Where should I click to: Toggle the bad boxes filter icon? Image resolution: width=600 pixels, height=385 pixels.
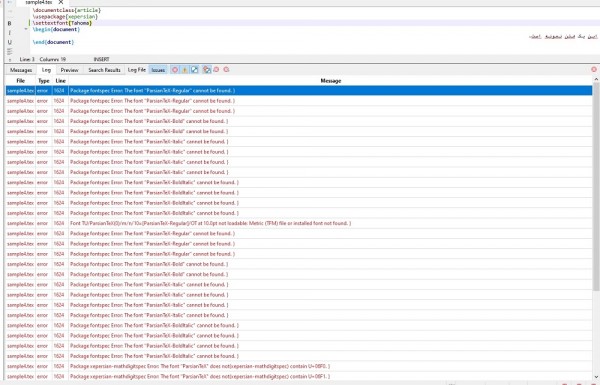pos(195,70)
